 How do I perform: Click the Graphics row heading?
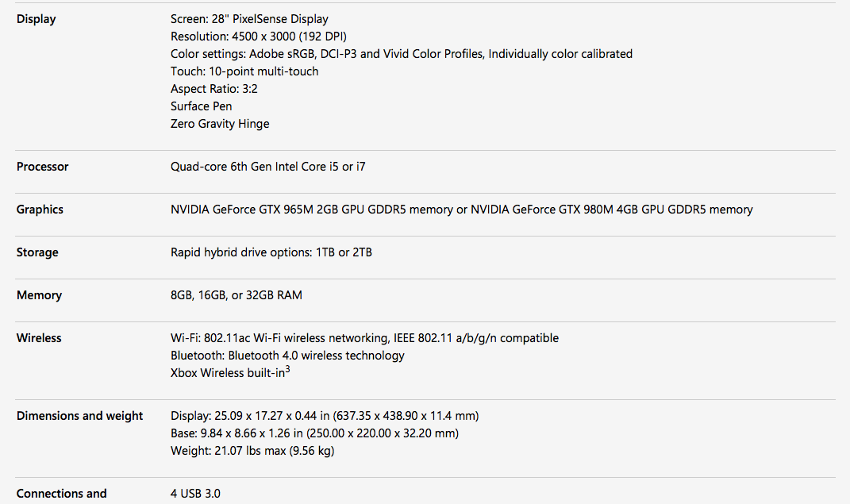pos(40,210)
